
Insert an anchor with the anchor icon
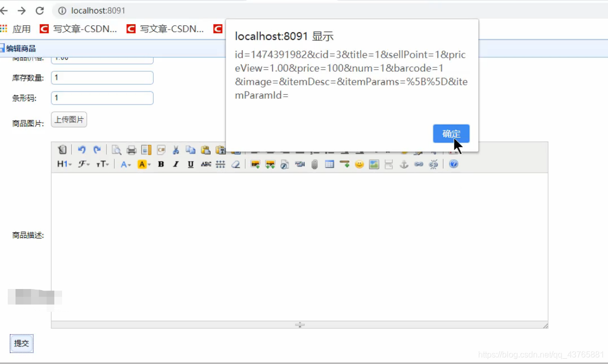tap(404, 164)
